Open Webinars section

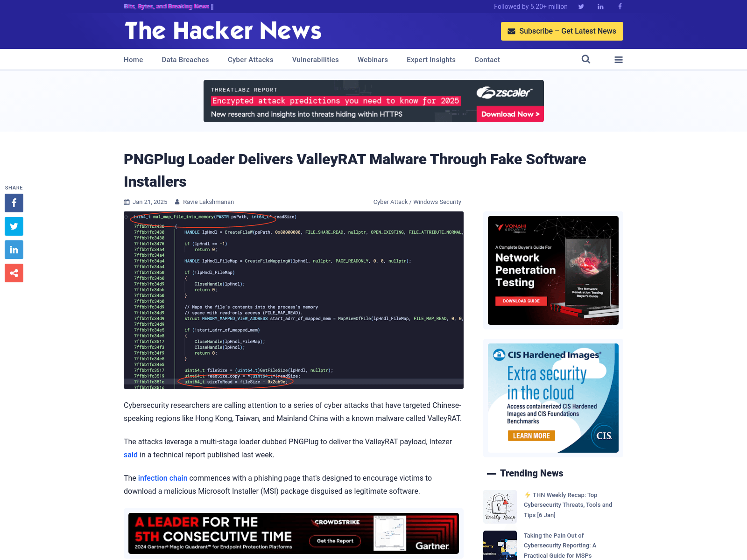373,60
